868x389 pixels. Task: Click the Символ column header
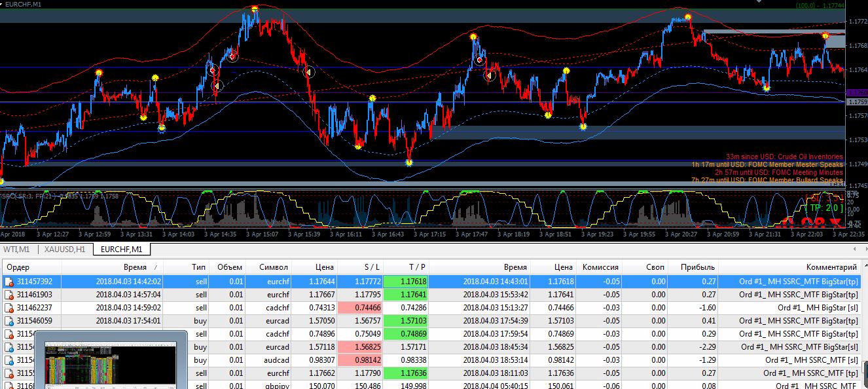click(273, 267)
